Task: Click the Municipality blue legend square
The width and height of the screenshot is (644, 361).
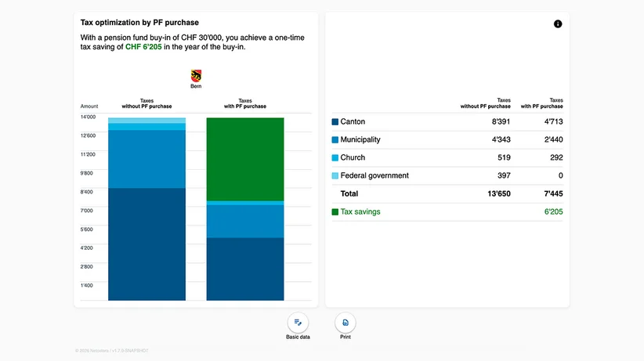Action: pyautogui.click(x=335, y=139)
